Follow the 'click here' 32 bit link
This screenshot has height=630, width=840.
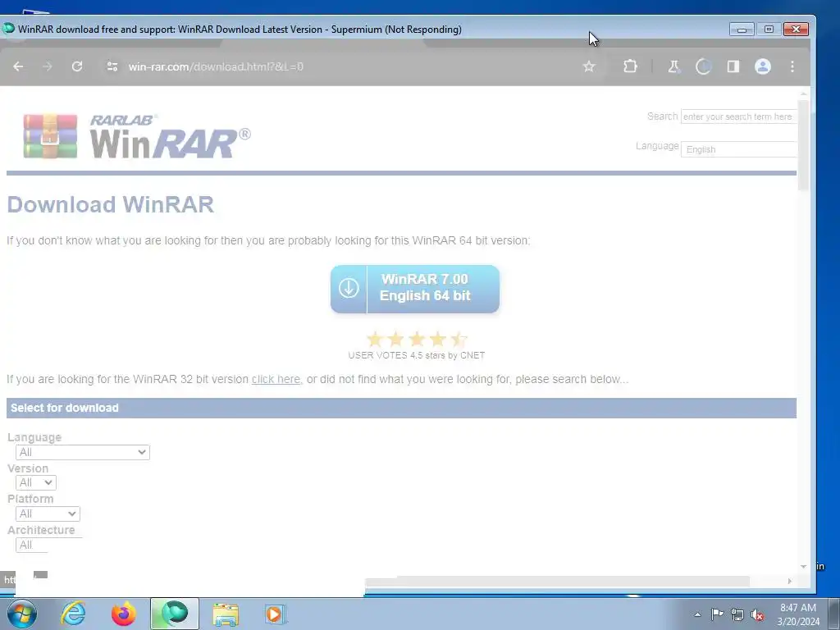coord(276,379)
